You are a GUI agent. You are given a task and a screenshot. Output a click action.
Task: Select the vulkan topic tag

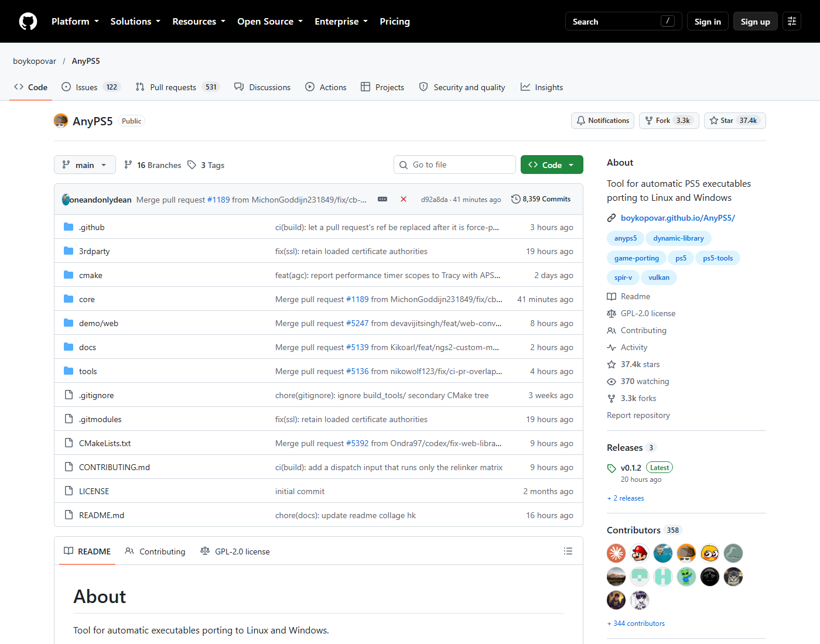(659, 278)
